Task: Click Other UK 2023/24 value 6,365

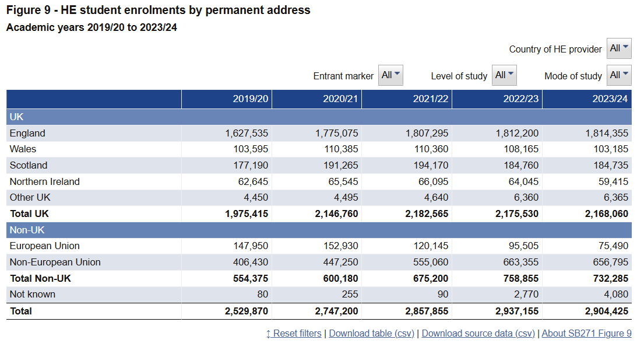Action: pyautogui.click(x=616, y=197)
